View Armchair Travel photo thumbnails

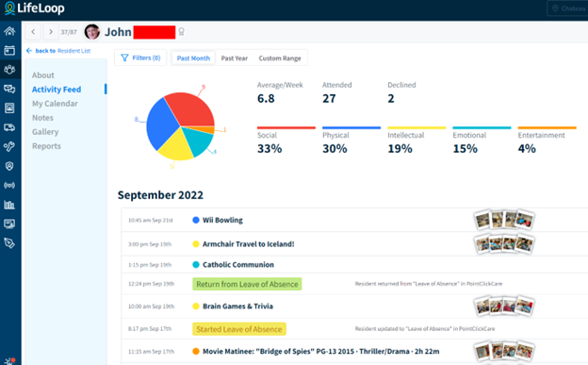(x=504, y=244)
